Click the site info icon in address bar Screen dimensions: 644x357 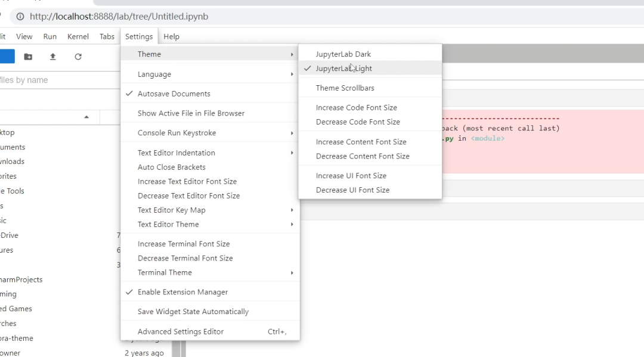point(20,17)
